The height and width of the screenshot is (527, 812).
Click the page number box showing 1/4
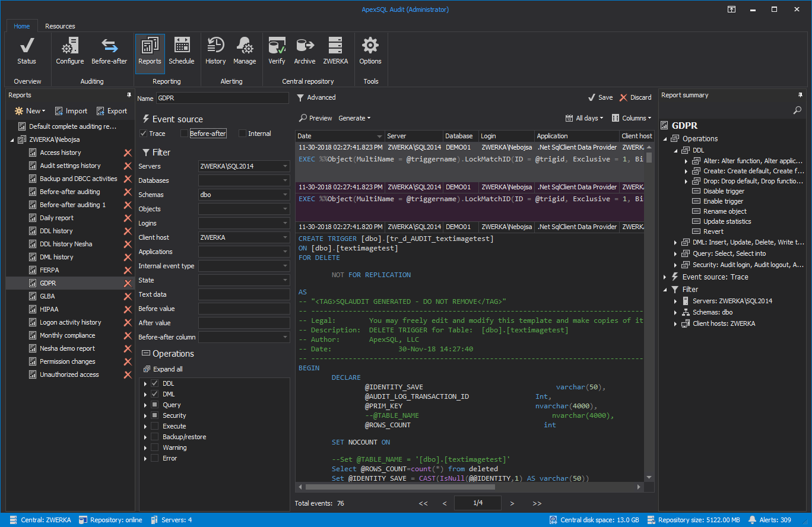(x=478, y=503)
